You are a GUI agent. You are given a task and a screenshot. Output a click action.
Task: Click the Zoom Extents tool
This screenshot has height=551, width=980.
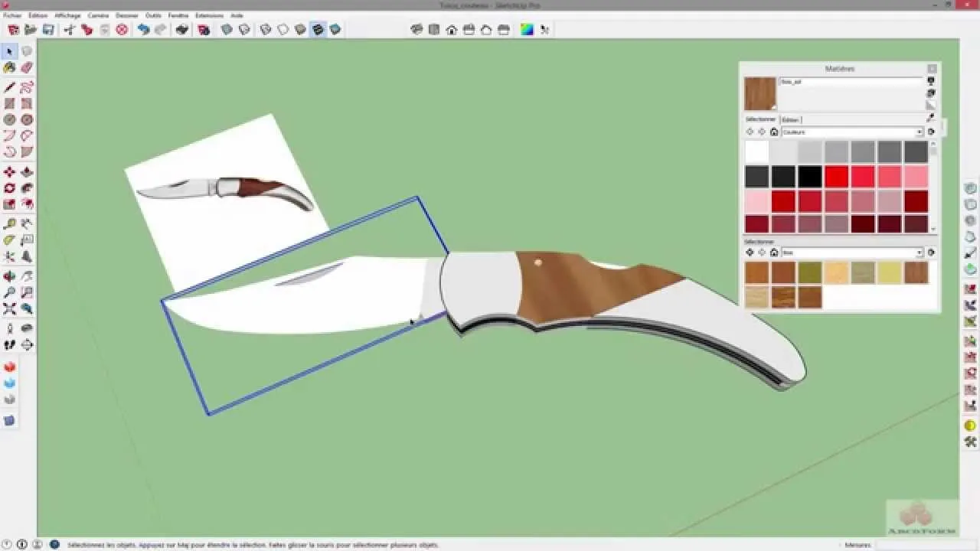(x=9, y=309)
